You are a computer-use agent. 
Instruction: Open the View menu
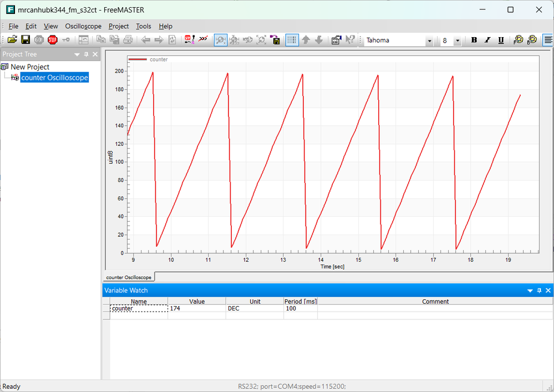pos(51,26)
